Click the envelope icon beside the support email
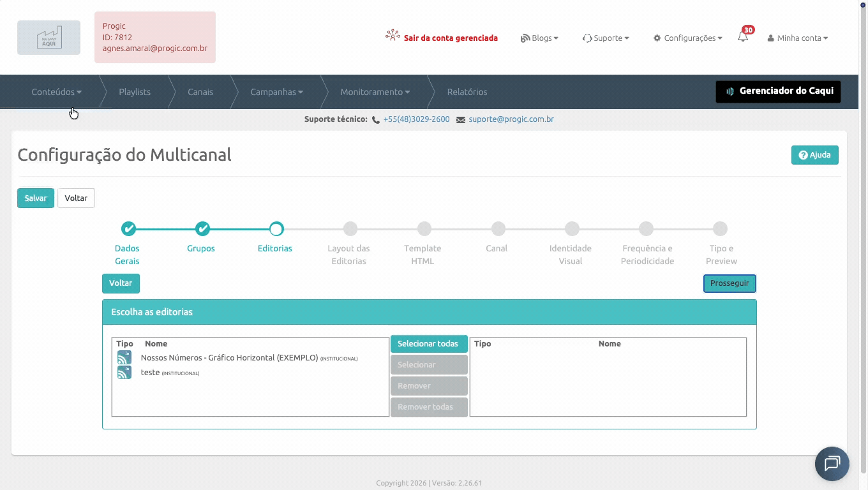 [461, 119]
